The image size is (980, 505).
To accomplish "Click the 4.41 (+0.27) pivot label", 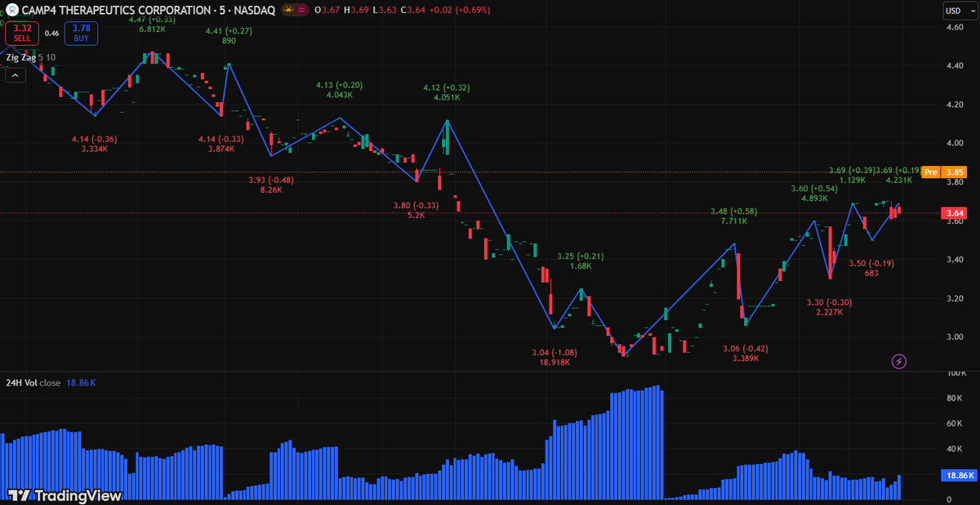I will tap(229, 31).
